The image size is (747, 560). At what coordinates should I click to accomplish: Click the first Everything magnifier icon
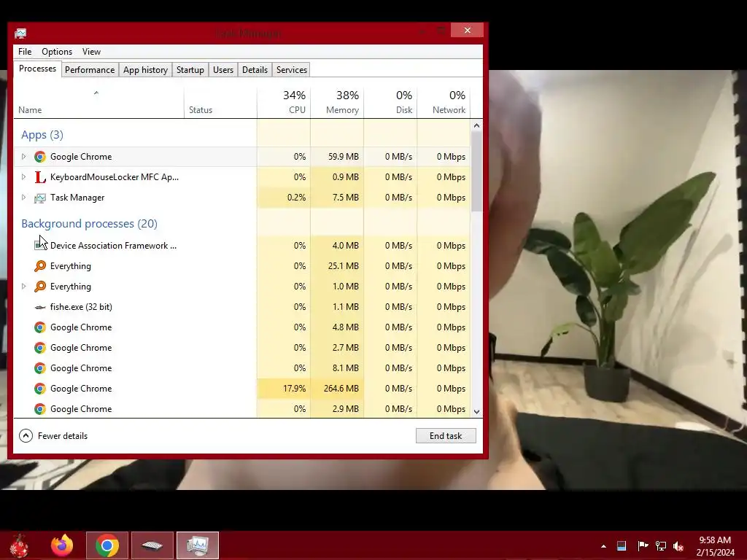(x=40, y=265)
